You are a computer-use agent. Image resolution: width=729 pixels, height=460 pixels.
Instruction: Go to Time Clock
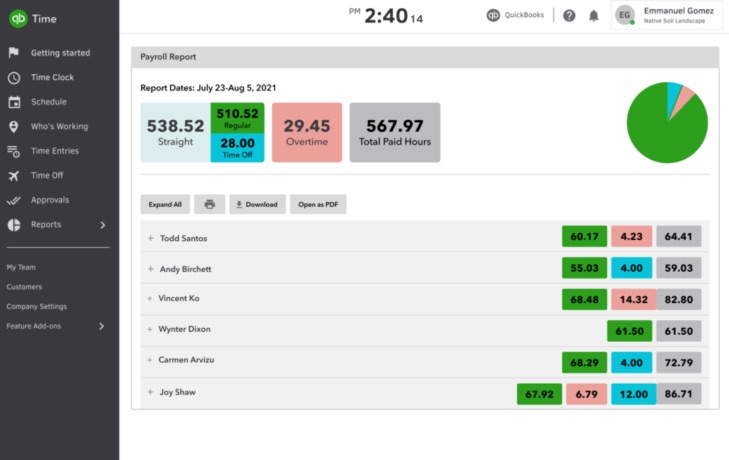tap(52, 77)
